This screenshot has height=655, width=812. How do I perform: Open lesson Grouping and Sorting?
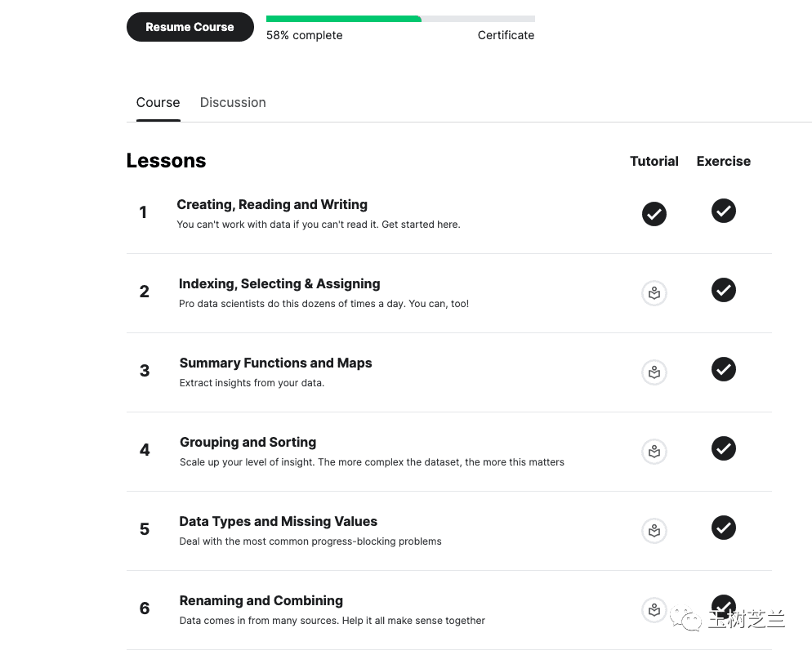pyautogui.click(x=248, y=443)
